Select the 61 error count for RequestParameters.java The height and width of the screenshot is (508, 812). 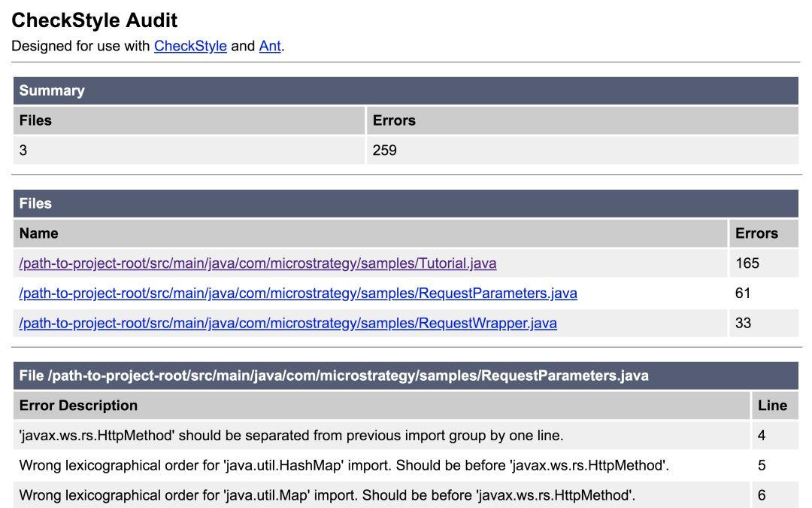click(x=740, y=293)
